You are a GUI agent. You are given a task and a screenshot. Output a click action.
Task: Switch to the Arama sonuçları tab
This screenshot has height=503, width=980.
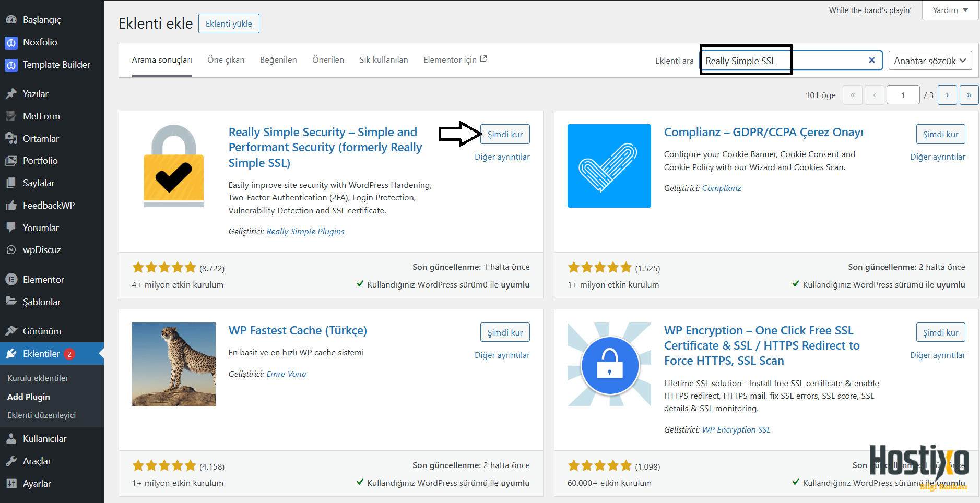[x=162, y=60]
